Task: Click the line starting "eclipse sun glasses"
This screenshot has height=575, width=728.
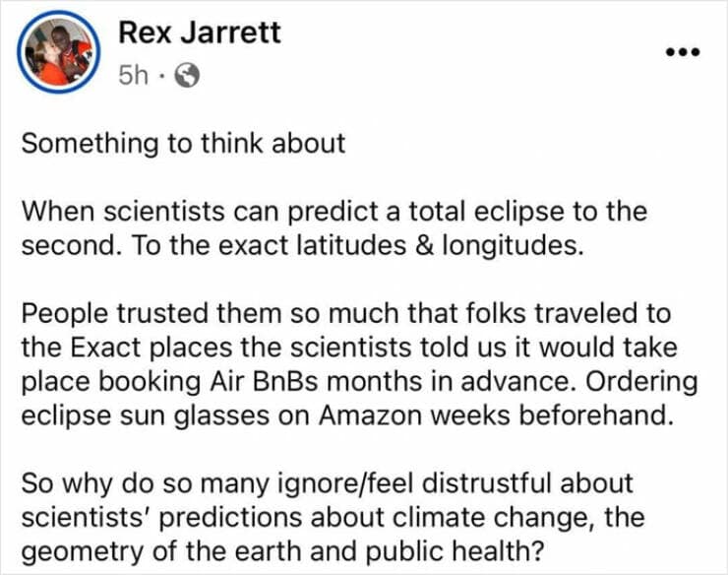Action: [x=351, y=415]
